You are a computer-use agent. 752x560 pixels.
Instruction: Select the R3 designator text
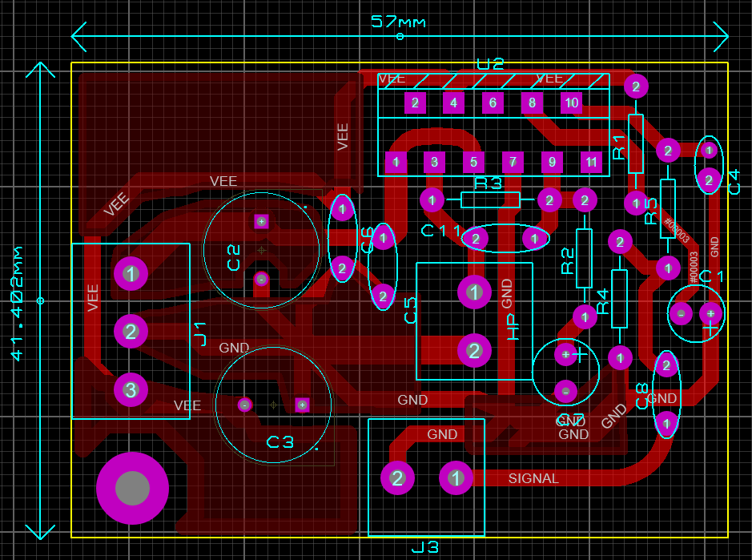pyautogui.click(x=489, y=183)
